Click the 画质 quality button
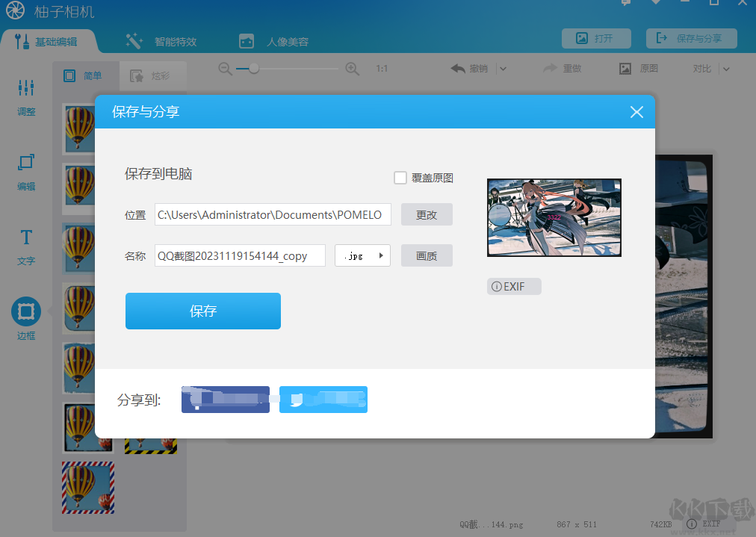Screen dimensions: 756x537 coord(427,255)
